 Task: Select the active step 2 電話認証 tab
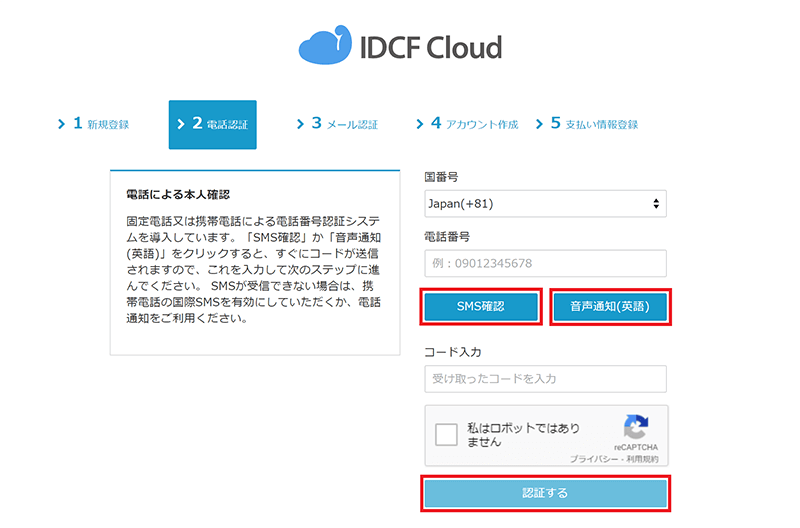(212, 125)
